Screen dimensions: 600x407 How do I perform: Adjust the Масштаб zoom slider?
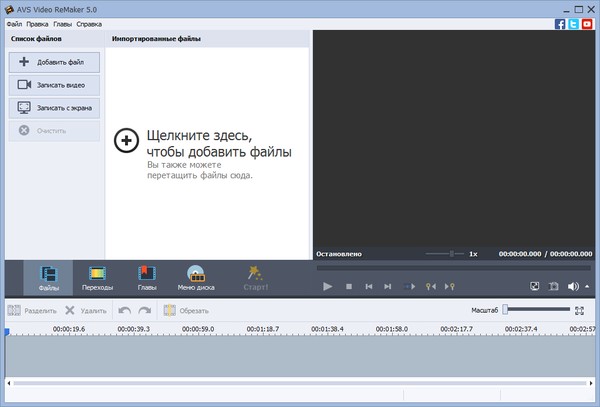(x=507, y=310)
